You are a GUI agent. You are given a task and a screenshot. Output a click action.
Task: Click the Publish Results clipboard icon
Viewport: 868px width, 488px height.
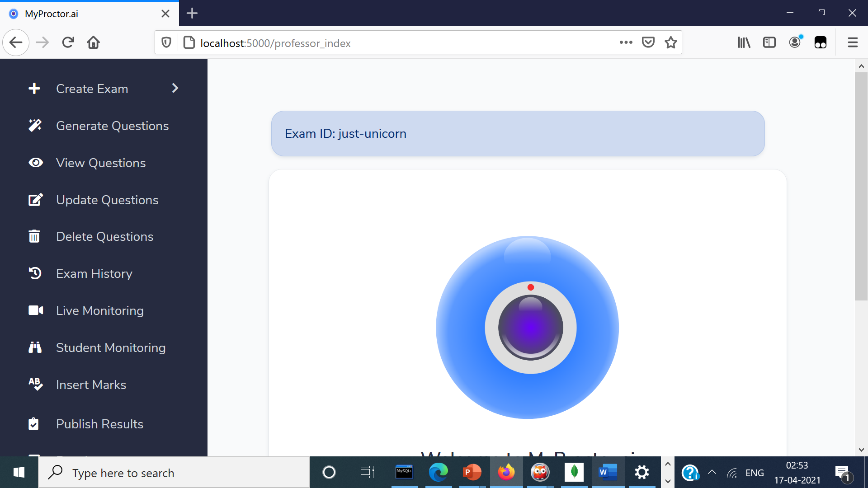point(34,424)
